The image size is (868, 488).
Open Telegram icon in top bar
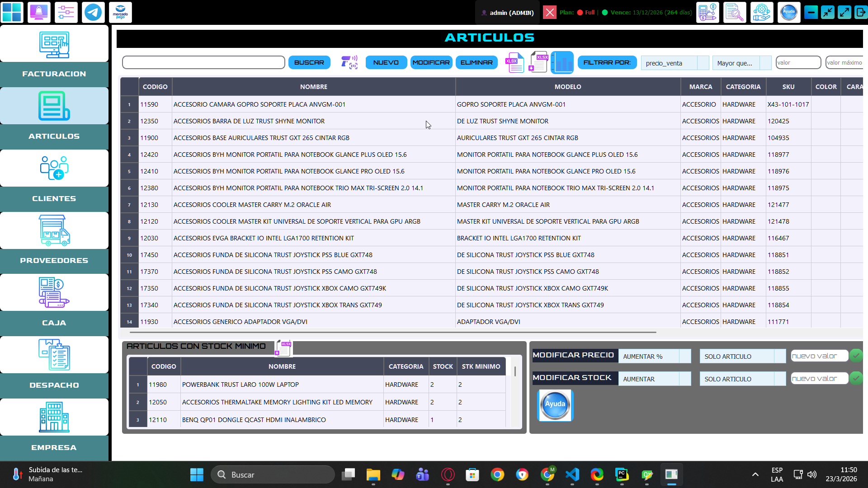[x=93, y=12]
